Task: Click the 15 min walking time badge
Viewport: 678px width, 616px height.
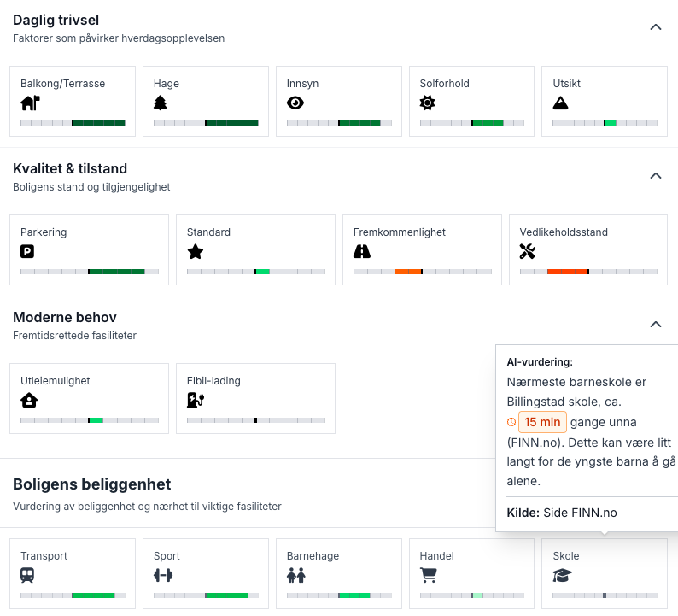Action: [542, 422]
